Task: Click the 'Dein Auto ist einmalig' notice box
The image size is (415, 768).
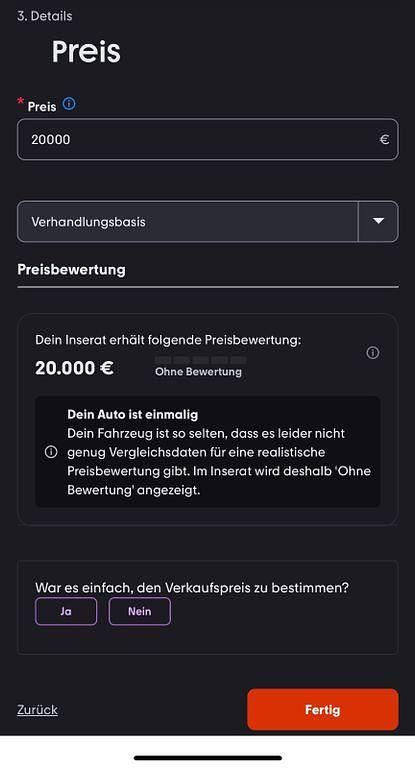Action: click(208, 452)
